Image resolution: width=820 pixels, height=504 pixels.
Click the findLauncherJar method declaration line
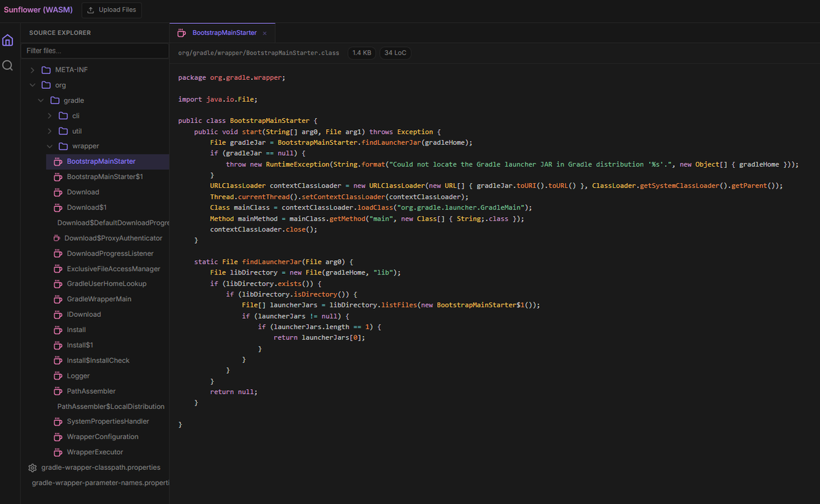(273, 262)
